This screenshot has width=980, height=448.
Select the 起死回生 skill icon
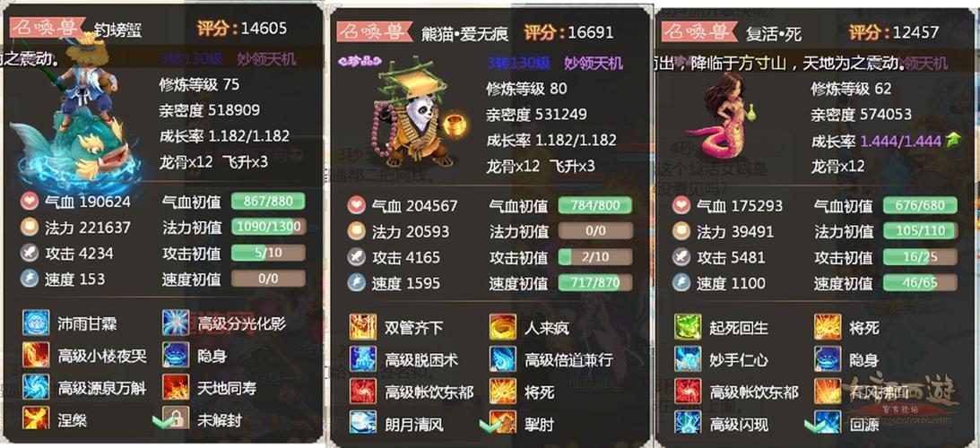click(x=688, y=327)
